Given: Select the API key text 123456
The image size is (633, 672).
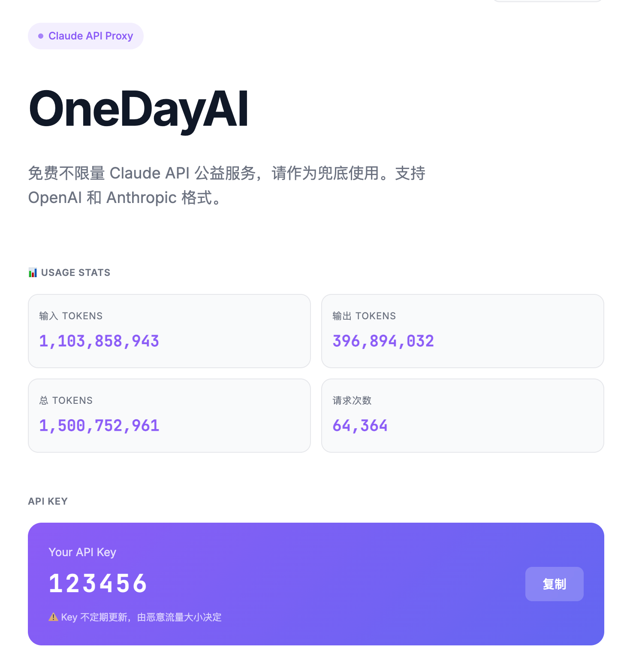Looking at the screenshot, I should pos(98,584).
